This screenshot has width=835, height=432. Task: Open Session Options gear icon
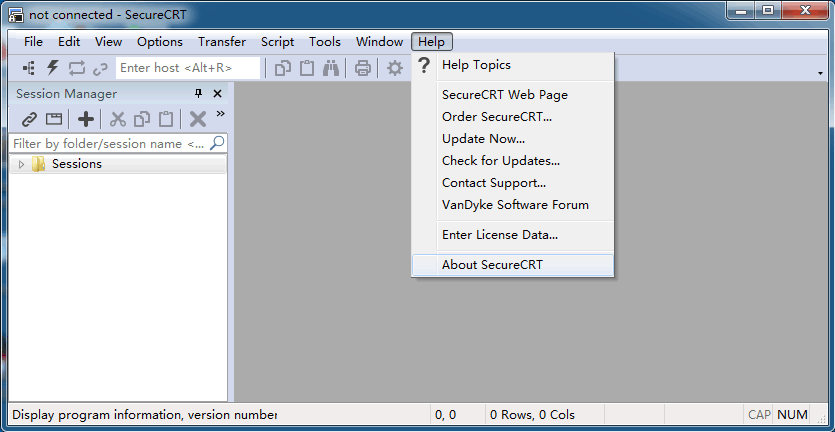pos(395,68)
